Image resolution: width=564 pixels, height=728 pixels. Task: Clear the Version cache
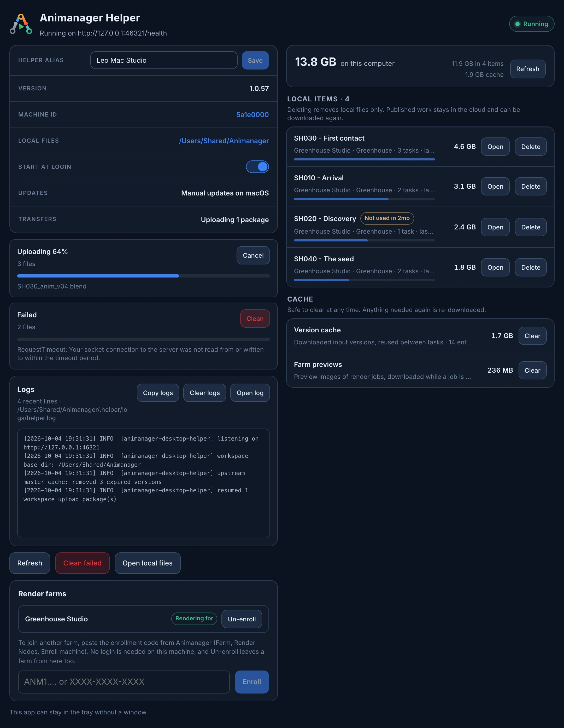click(x=532, y=336)
